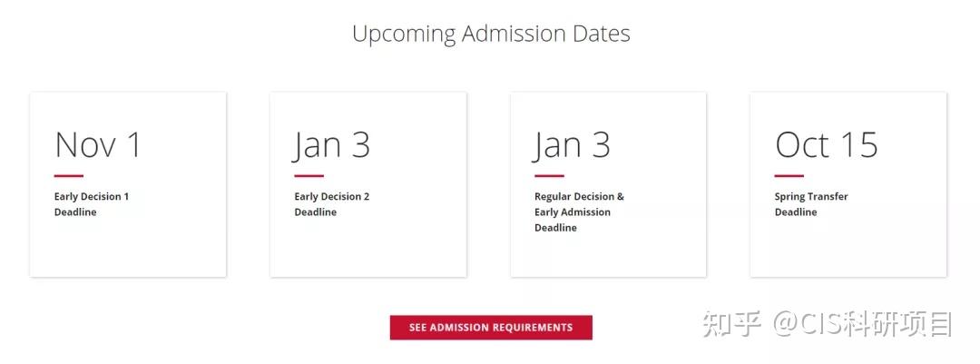The width and height of the screenshot is (980, 364).
Task: Open the Early Decision 2 Deadline label
Action: pos(332,204)
